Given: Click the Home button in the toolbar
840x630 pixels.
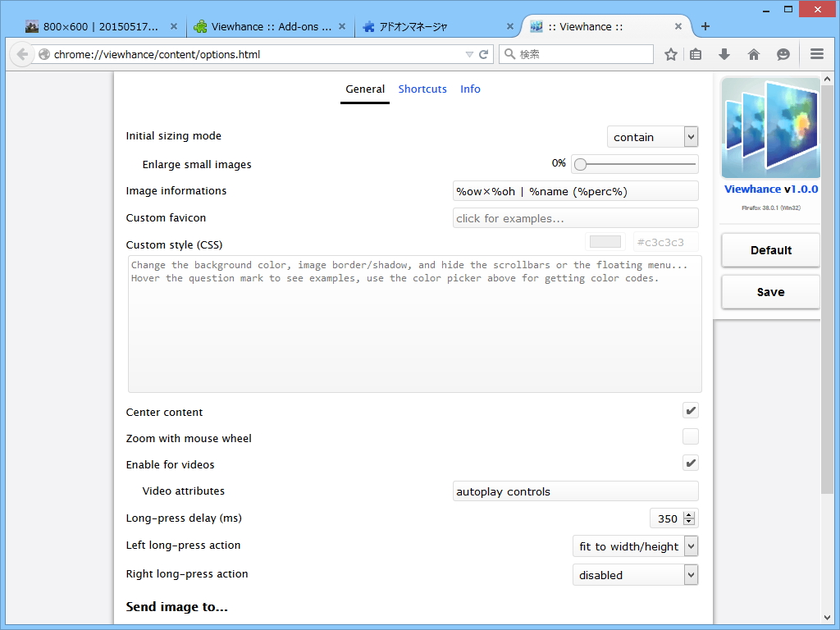Looking at the screenshot, I should [753, 53].
